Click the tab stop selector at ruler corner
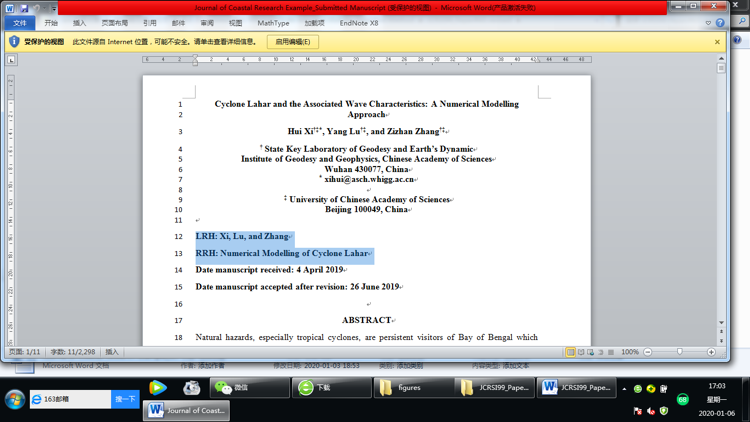Screen dimensions: 750x422 12,60
